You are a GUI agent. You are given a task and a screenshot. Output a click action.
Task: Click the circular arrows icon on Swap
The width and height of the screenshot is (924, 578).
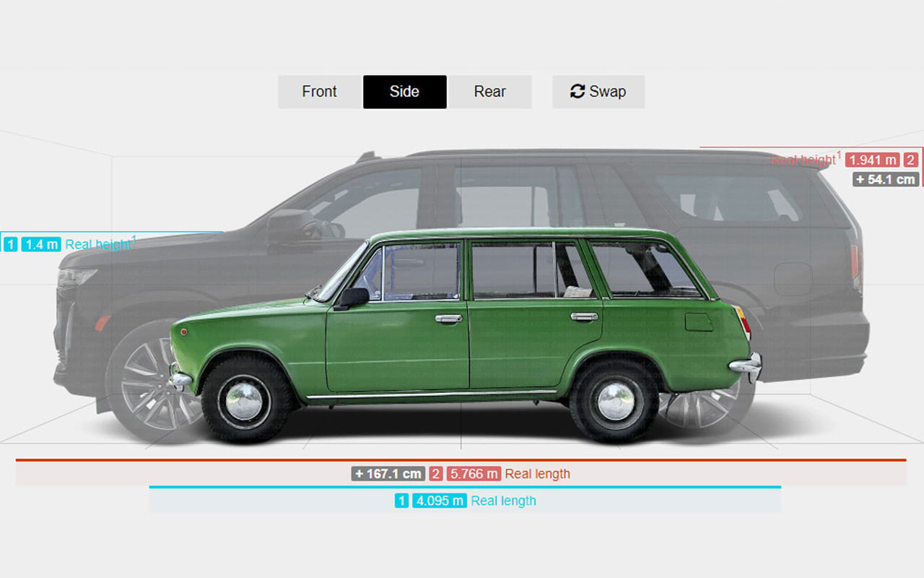pos(577,92)
